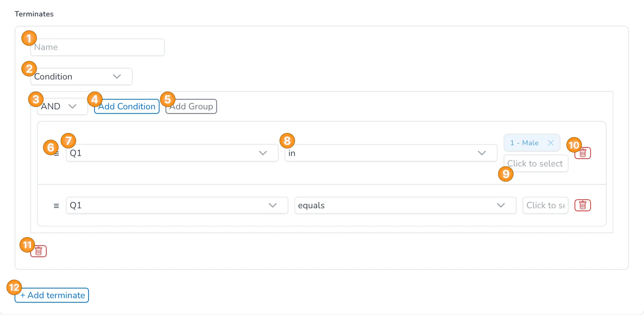Open the Condition type dropdown
This screenshot has height=315, width=644.
pos(81,77)
